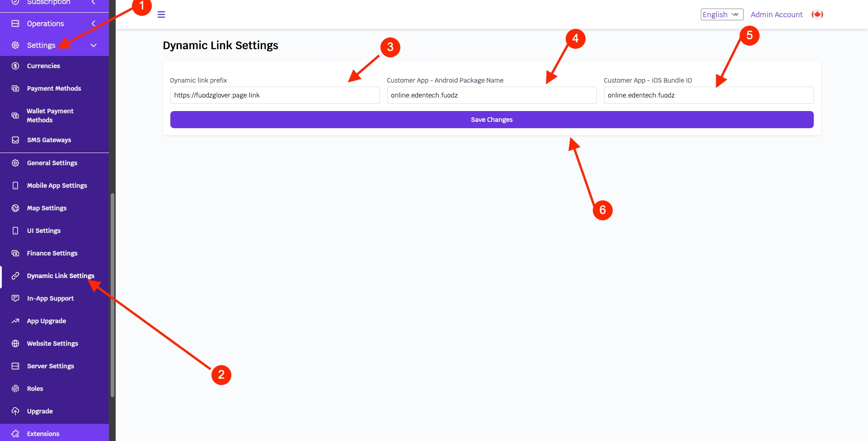Expand the Operations menu chevron

click(x=94, y=23)
